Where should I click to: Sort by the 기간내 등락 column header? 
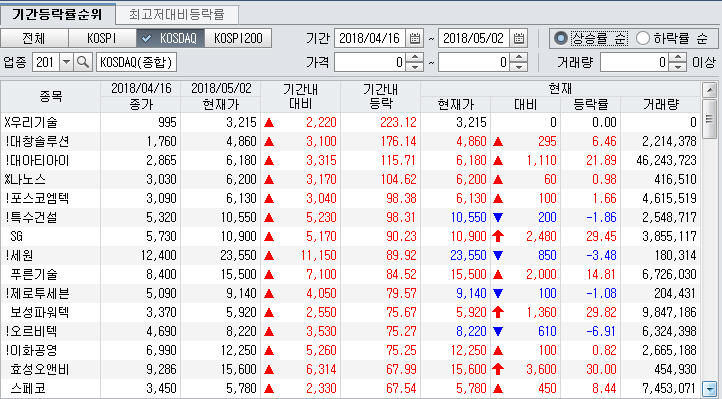tap(380, 97)
